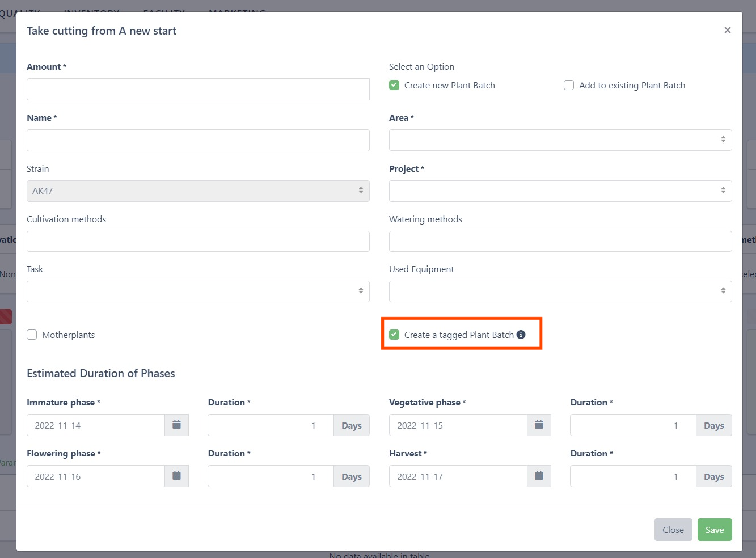Click the Watering methods field

tap(560, 242)
